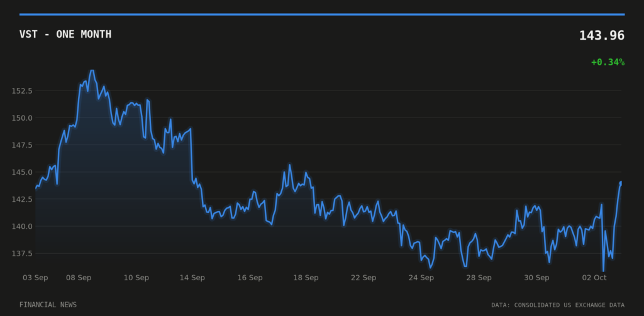Click the VST - ONE MONTH chart title

(65, 35)
